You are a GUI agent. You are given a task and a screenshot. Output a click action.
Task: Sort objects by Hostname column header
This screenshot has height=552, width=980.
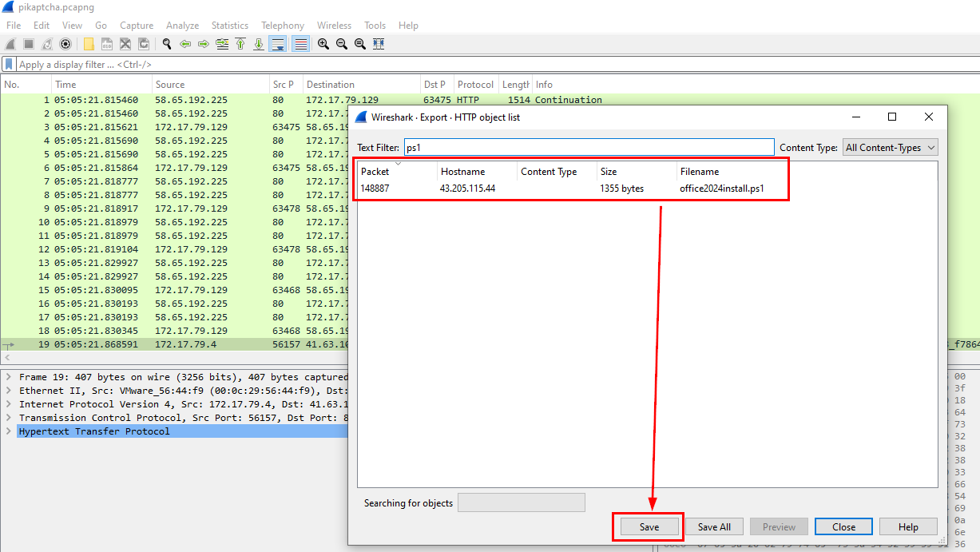click(x=477, y=172)
